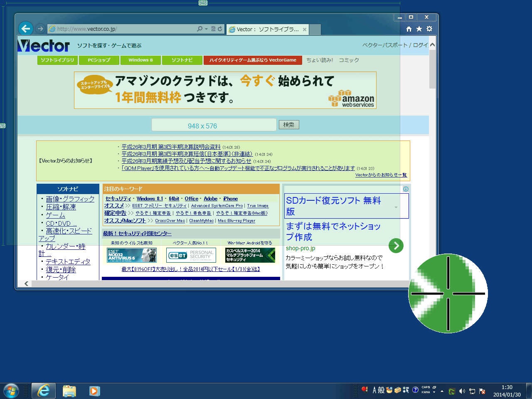532x399 pixels.
Task: Click the page scrollbar up arrow
Action: click(432, 45)
